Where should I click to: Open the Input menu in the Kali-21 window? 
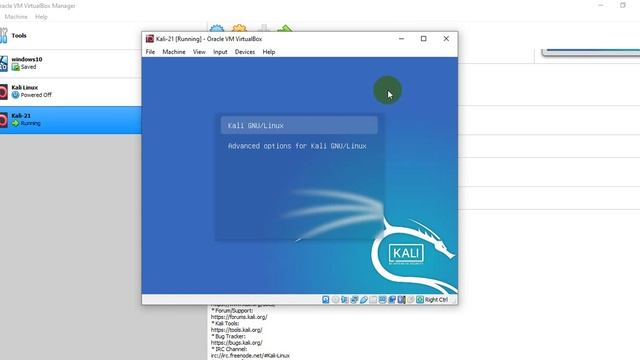(220, 52)
